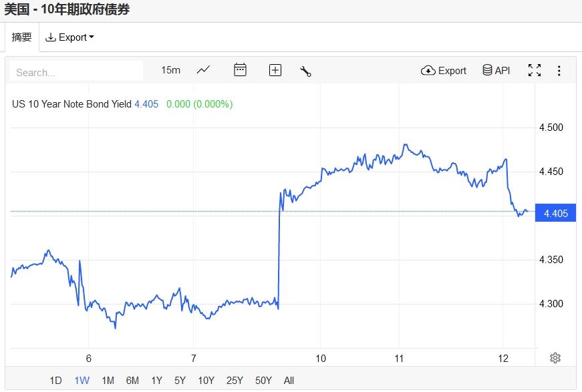Open the line chart type selector
582x392 pixels.
203,70
